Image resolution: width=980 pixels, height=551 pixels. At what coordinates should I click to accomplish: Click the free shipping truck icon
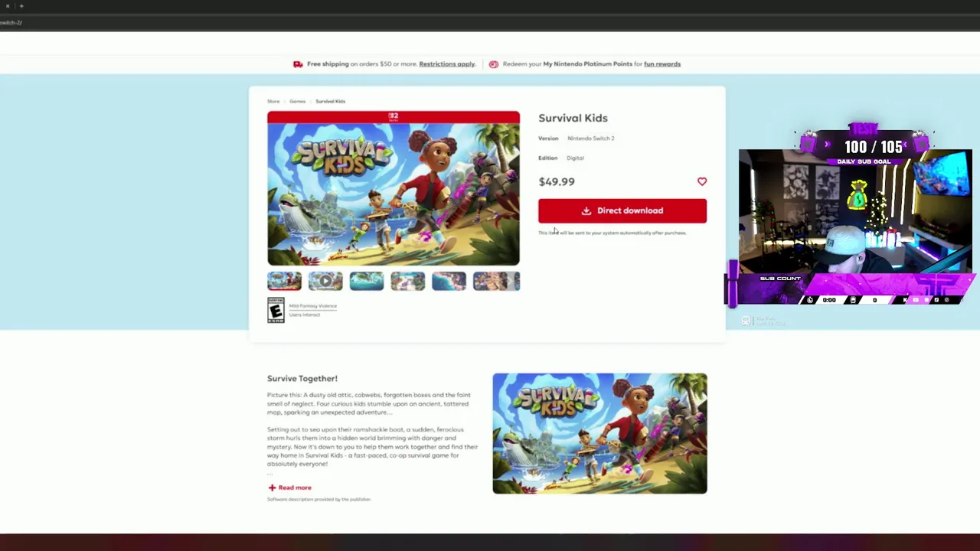[x=298, y=64]
